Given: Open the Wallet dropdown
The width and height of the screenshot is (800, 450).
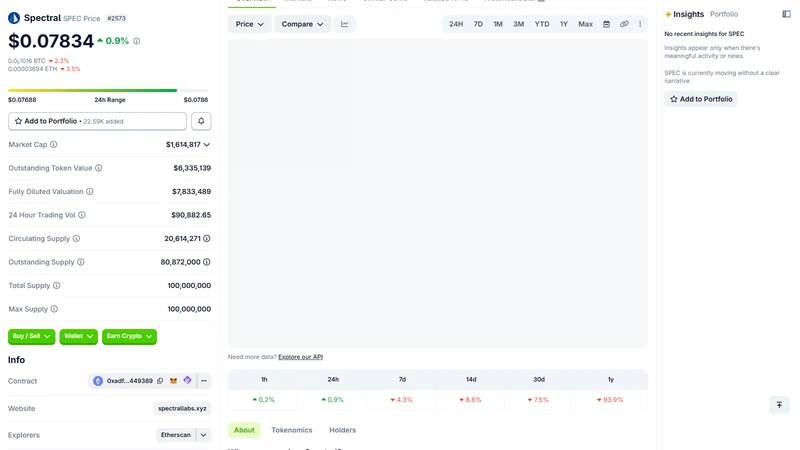Looking at the screenshot, I should (x=79, y=336).
